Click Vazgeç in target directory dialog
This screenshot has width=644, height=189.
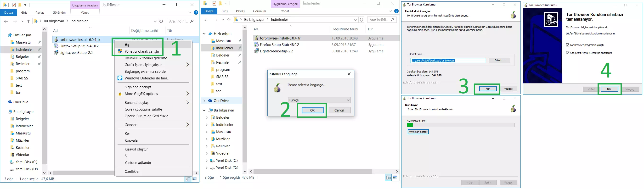click(508, 89)
